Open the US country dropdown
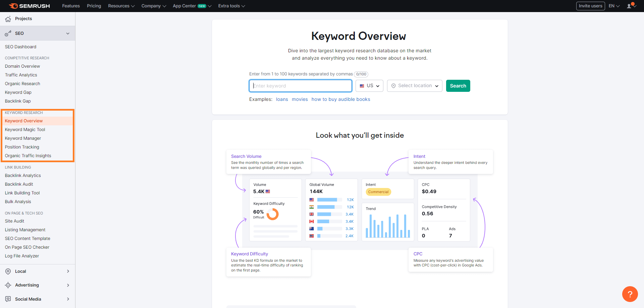The width and height of the screenshot is (644, 308). 369,86
